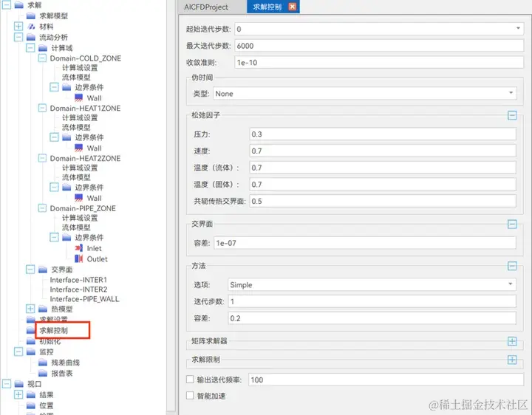
Task: Open the 残差曲线 folder icon
Action: [43, 363]
